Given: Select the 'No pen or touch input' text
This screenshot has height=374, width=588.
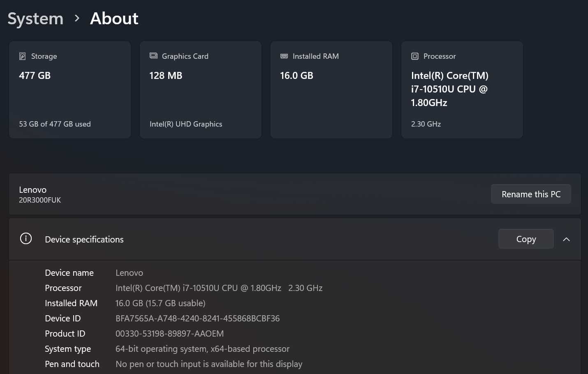Looking at the screenshot, I should pyautogui.click(x=209, y=364).
